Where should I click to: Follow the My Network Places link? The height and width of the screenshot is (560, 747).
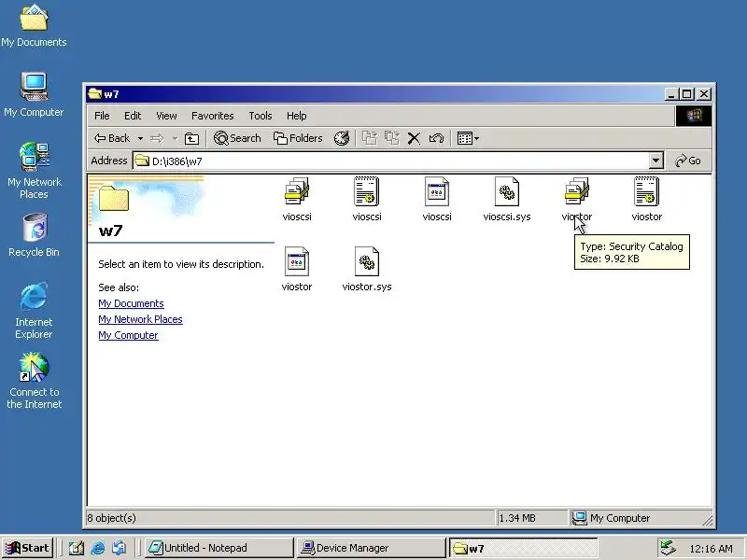pyautogui.click(x=140, y=319)
